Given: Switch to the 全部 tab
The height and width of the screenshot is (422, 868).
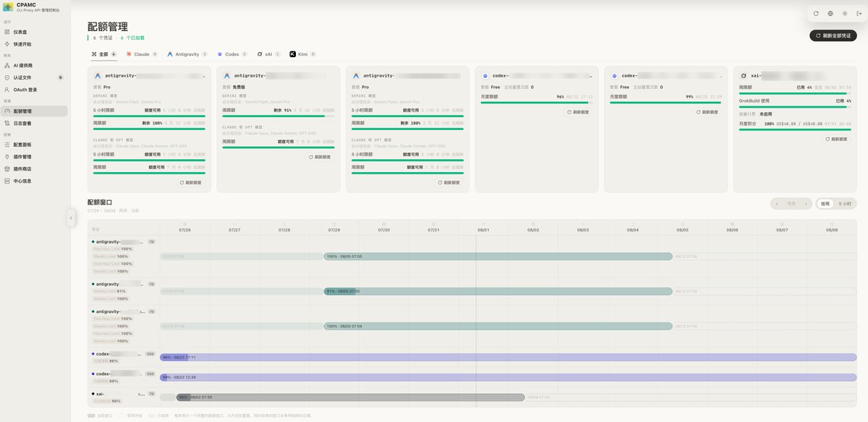Looking at the screenshot, I should (104, 54).
